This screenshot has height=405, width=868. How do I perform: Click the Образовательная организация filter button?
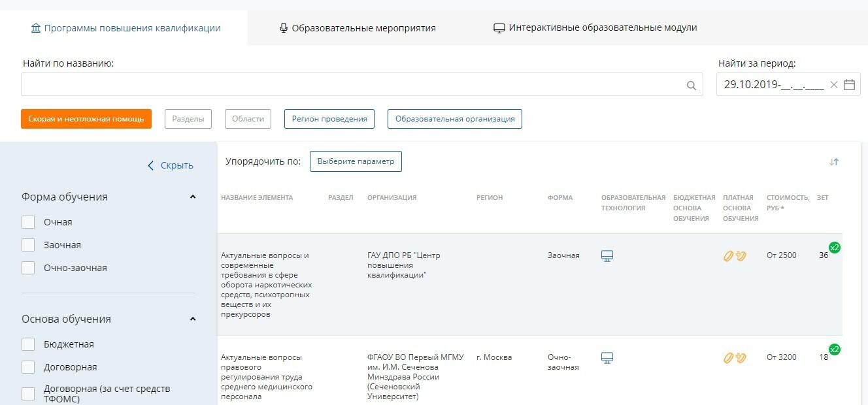[x=454, y=119]
